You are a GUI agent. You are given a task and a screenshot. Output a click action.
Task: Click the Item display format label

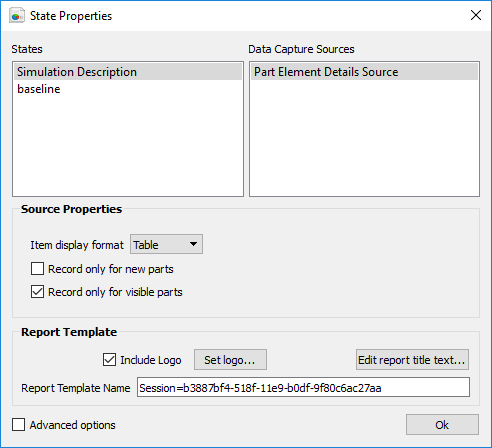click(x=77, y=245)
